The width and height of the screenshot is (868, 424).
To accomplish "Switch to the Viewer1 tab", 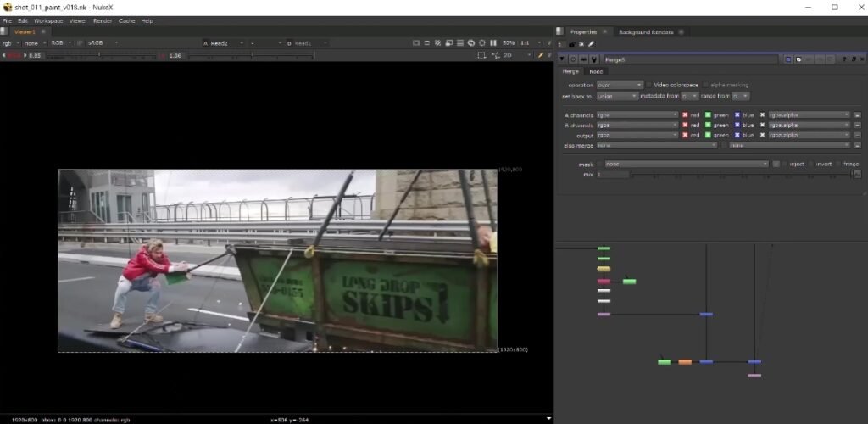I will 25,31.
